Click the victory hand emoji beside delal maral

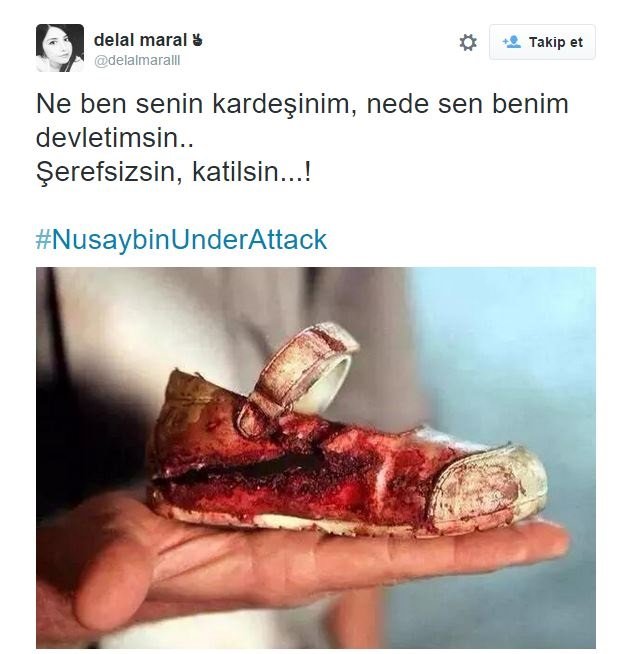tap(197, 40)
